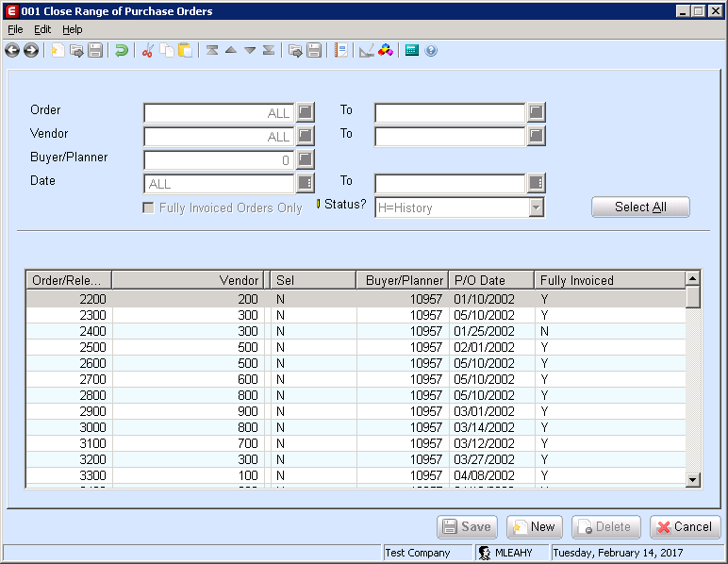This screenshot has width=728, height=564.
Task: Select order 2400 in the grid
Action: coord(92,331)
